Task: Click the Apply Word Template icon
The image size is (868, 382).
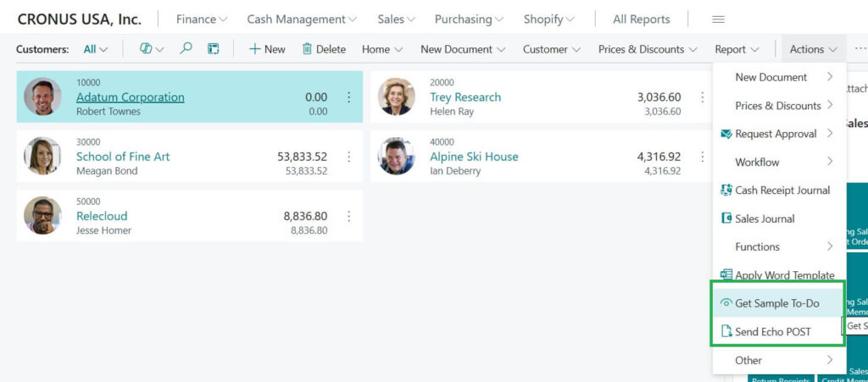Action: 726,274
